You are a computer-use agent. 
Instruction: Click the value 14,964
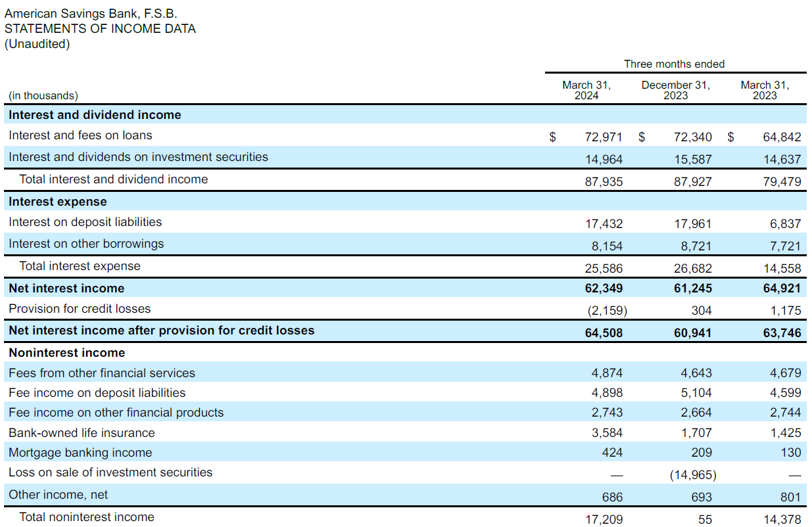(x=604, y=160)
